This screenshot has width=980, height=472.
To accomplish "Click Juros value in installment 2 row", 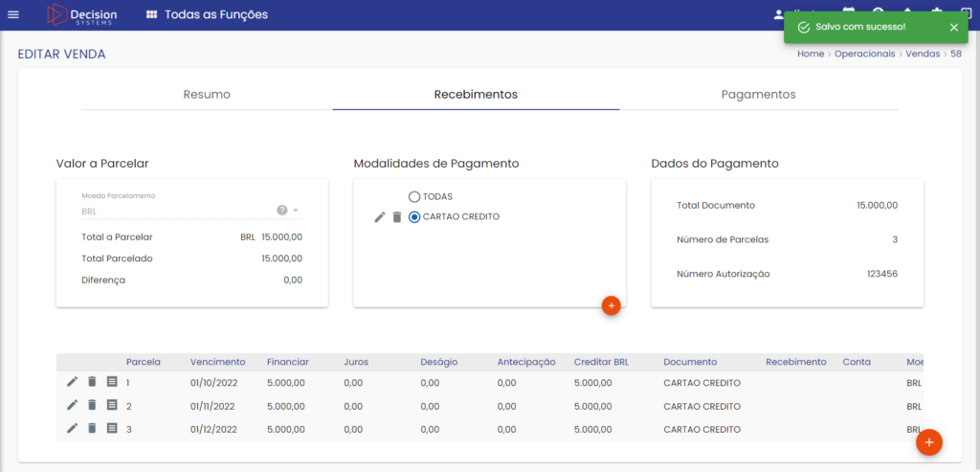I will pos(353,406).
